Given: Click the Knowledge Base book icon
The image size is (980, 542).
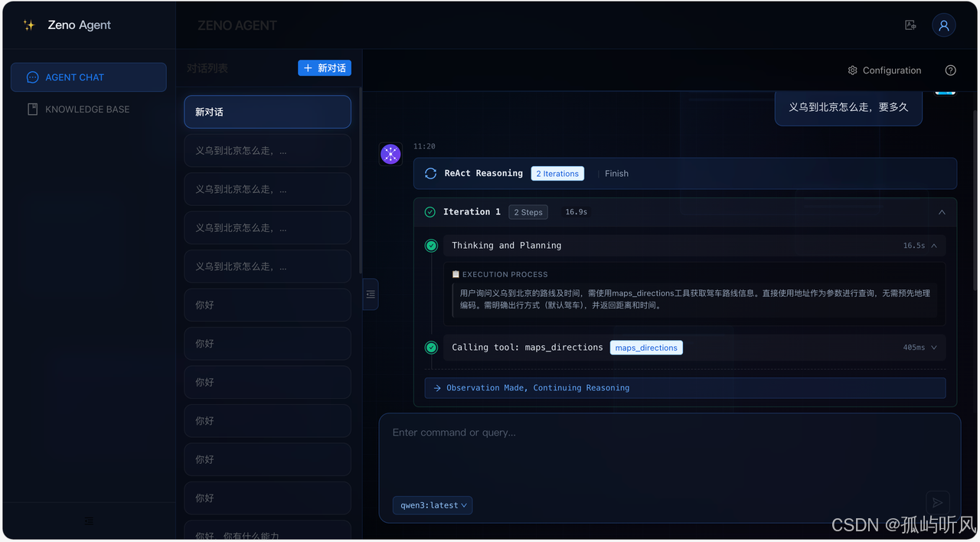Looking at the screenshot, I should pos(32,109).
